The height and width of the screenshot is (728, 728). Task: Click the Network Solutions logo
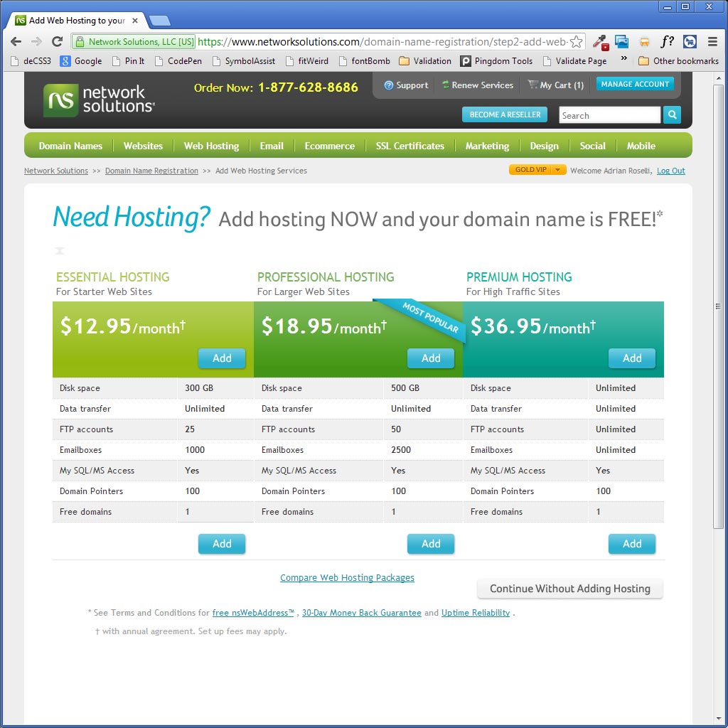pos(99,100)
